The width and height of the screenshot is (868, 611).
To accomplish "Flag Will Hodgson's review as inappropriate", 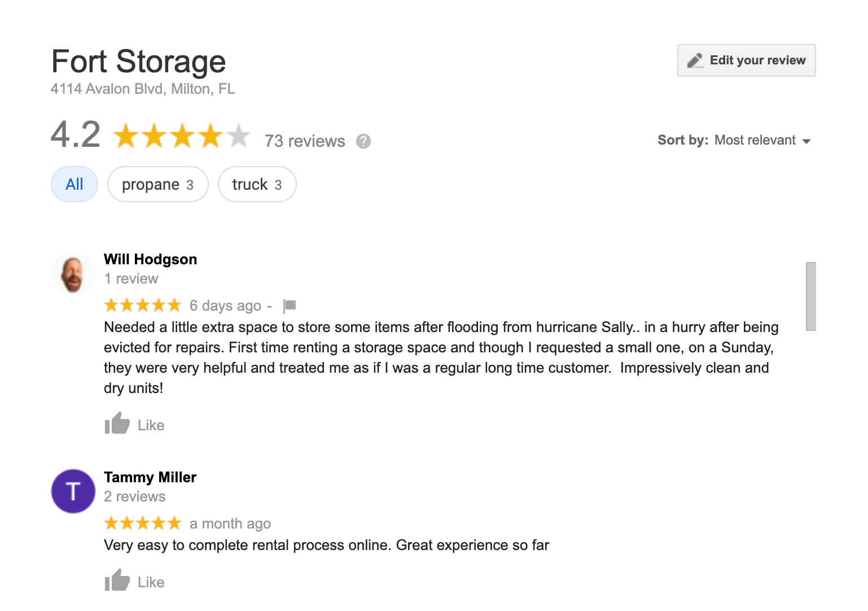I will (290, 306).
